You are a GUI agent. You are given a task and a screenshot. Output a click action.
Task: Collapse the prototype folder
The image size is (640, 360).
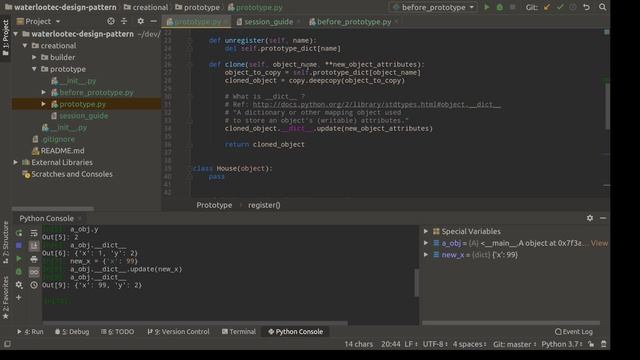[35, 69]
